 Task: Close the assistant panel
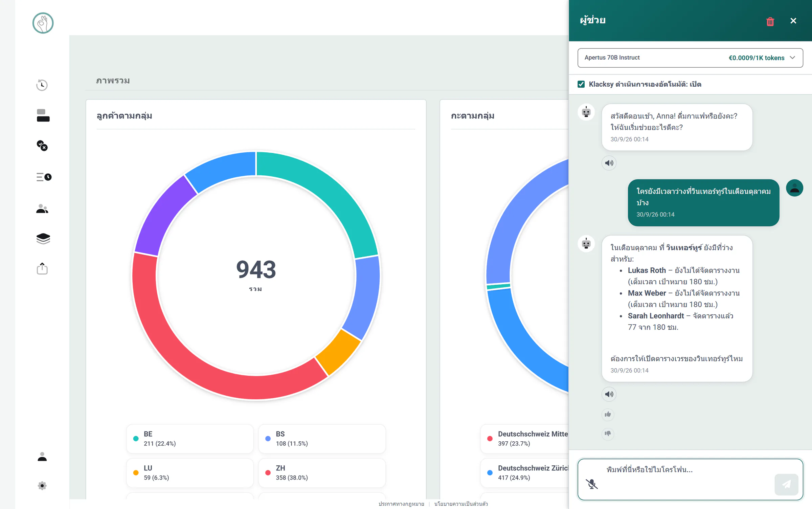[793, 21]
